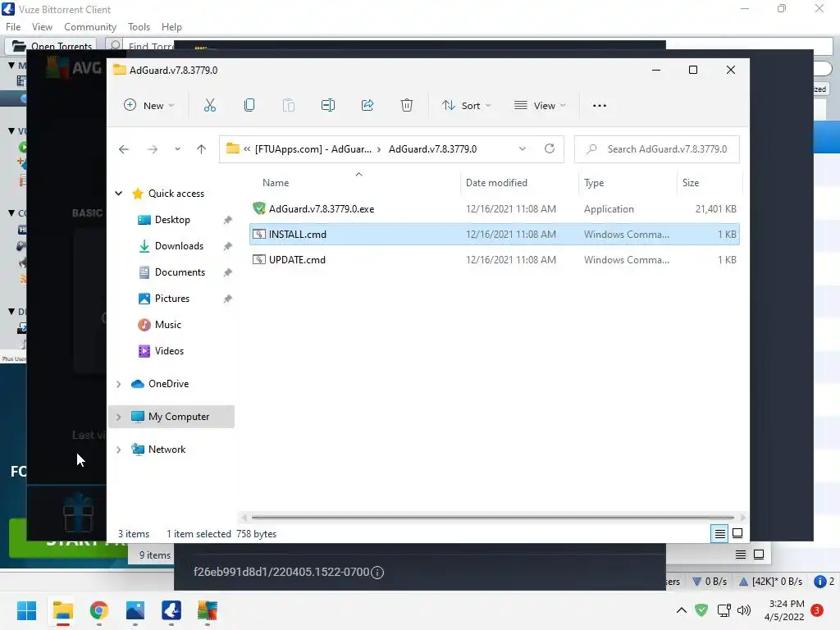Screen dimensions: 840x630
Task: Click the info icon beside the build hash
Action: pos(377,573)
